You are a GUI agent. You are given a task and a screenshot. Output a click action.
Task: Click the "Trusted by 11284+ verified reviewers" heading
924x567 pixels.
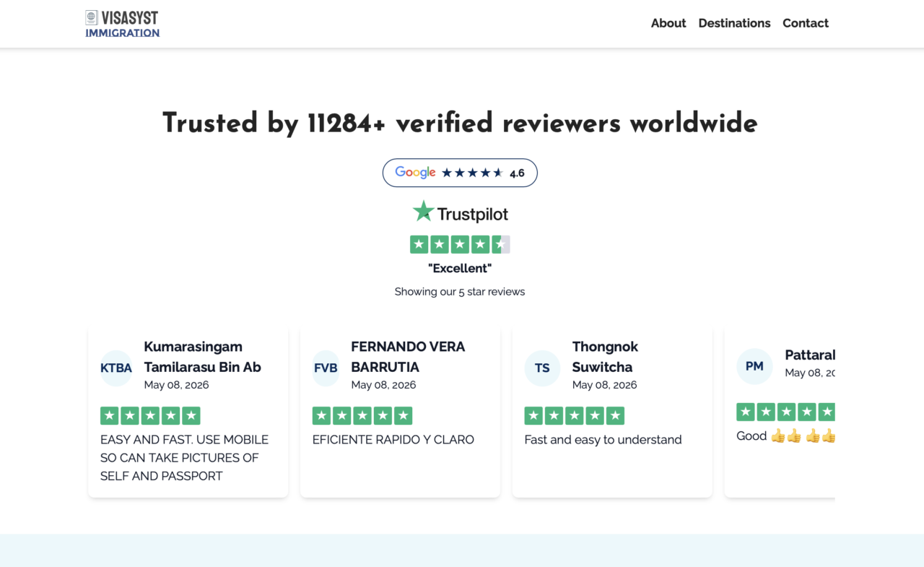point(460,124)
